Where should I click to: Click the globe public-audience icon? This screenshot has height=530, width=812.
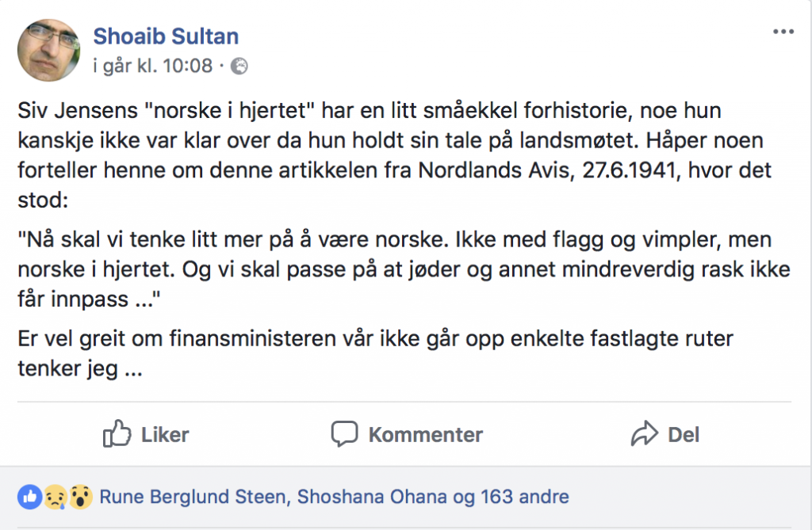click(x=239, y=67)
